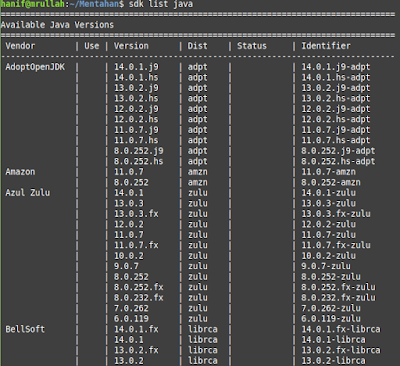The width and height of the screenshot is (400, 366).
Task: Click identifier "14.0.1.j9-adpt"
Action: [336, 67]
